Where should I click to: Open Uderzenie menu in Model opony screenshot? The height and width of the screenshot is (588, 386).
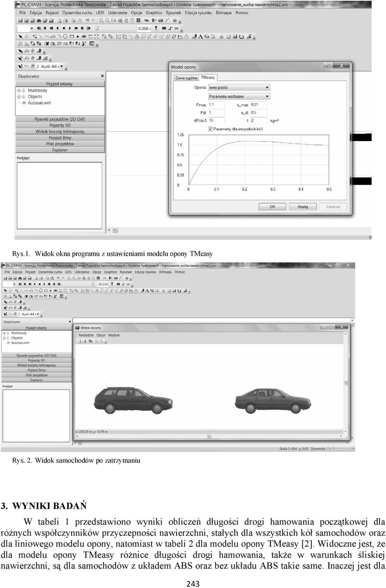[x=118, y=12]
